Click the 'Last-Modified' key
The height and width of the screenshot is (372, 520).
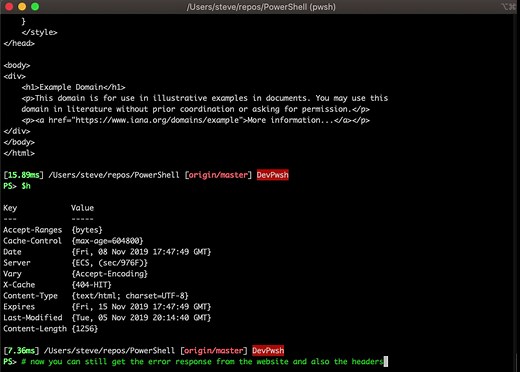pyautogui.click(x=33, y=318)
